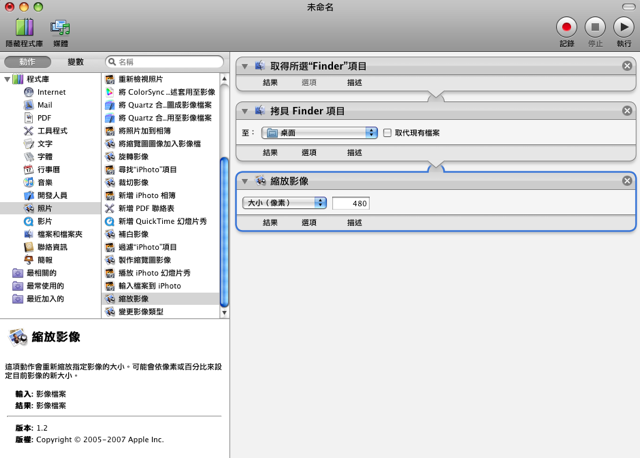Click the action list scroll up arrow

[x=224, y=78]
